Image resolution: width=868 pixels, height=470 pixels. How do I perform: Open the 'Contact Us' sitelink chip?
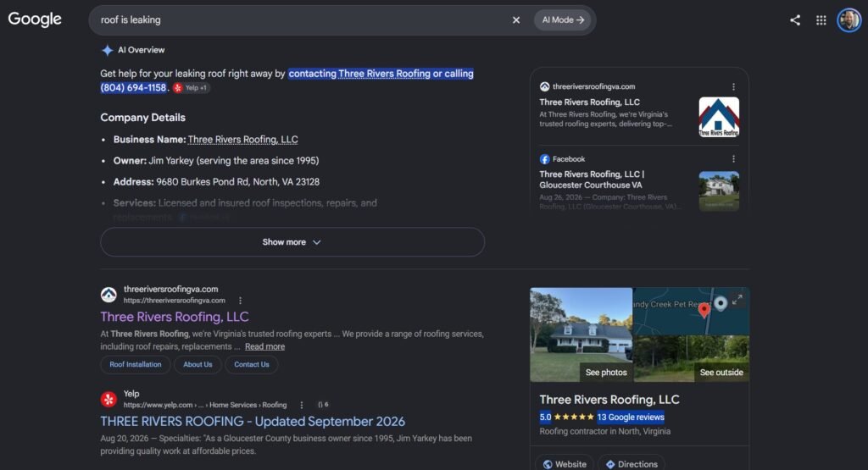251,364
